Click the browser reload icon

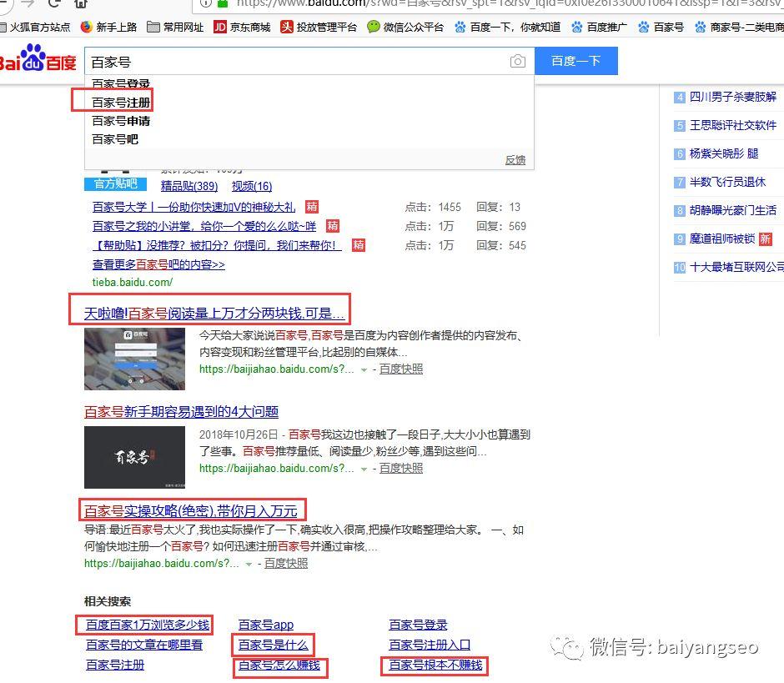[53, 3]
